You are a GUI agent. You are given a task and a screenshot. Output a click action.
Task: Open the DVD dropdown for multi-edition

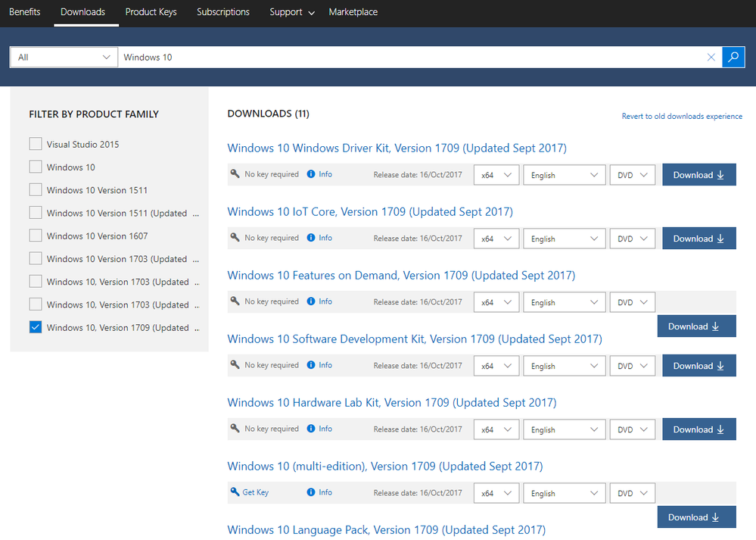632,494
